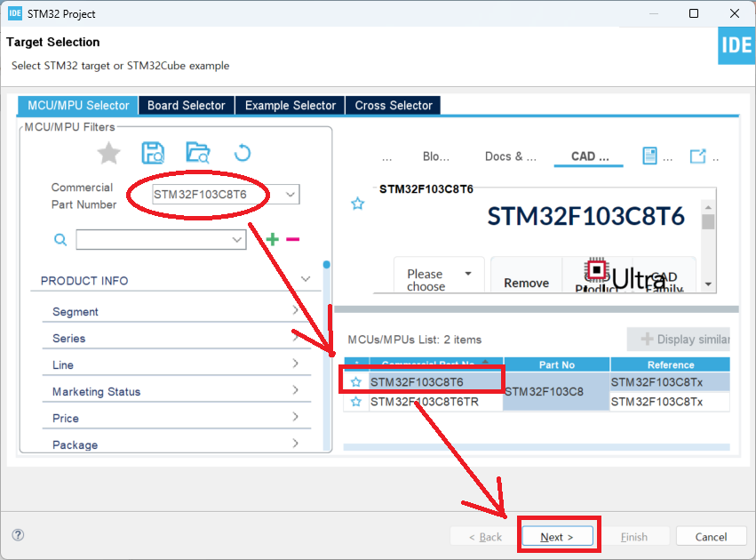Viewport: 756px width, 560px height.
Task: Switch to MCU/MPU Selector tab
Action: [x=78, y=105]
